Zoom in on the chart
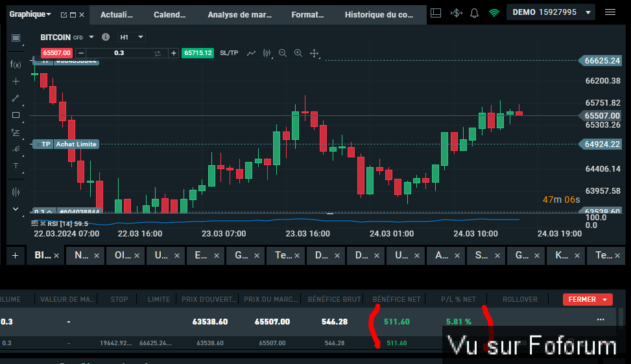Viewport: 631px width, 364px height. click(298, 53)
